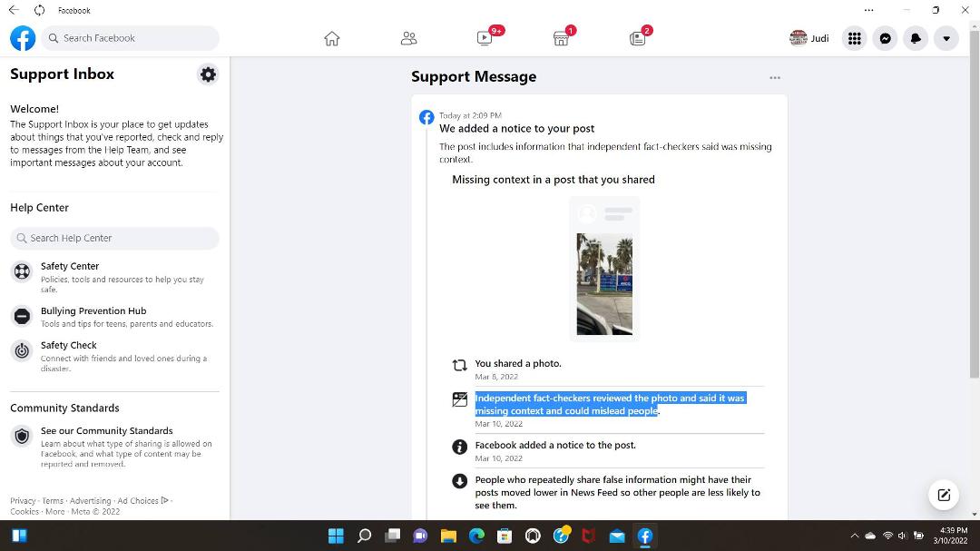Open the title bar more options

click(x=868, y=10)
